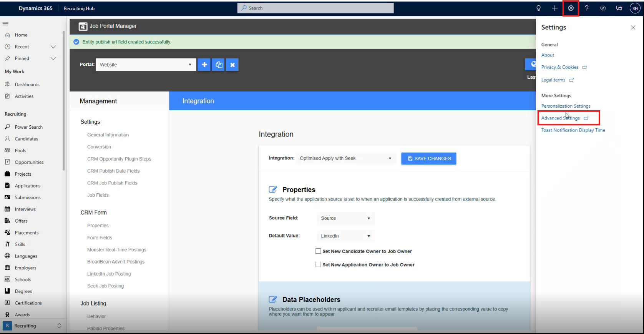This screenshot has height=334, width=644.
Task: Select CRM Opportunity Plugin Steps
Action: tap(119, 159)
